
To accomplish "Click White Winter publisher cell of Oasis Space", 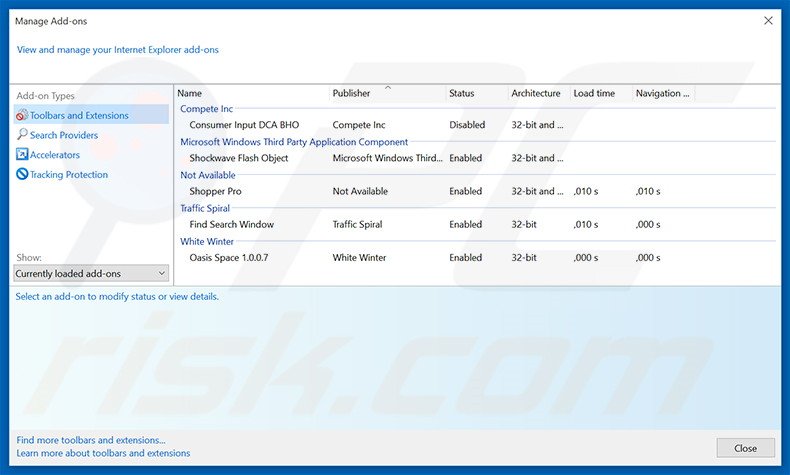I will [359, 258].
